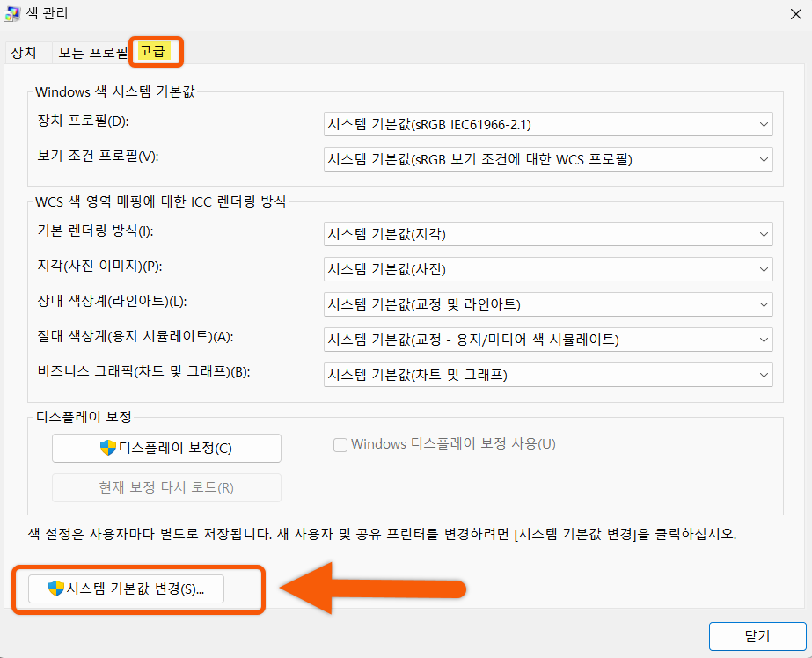Click the shield icon on 디스플레이 보정 button
The width and height of the screenshot is (812, 658).
pyautogui.click(x=106, y=448)
